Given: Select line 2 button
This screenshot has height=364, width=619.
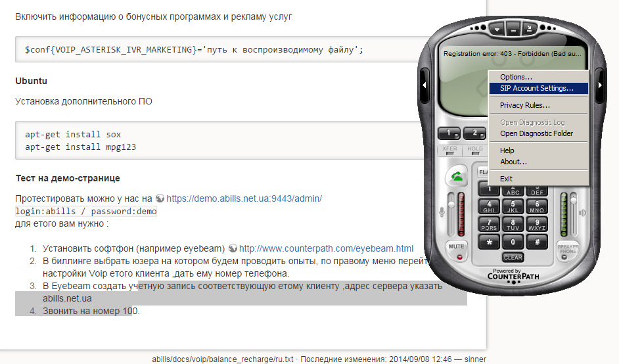Looking at the screenshot, I should (473, 133).
